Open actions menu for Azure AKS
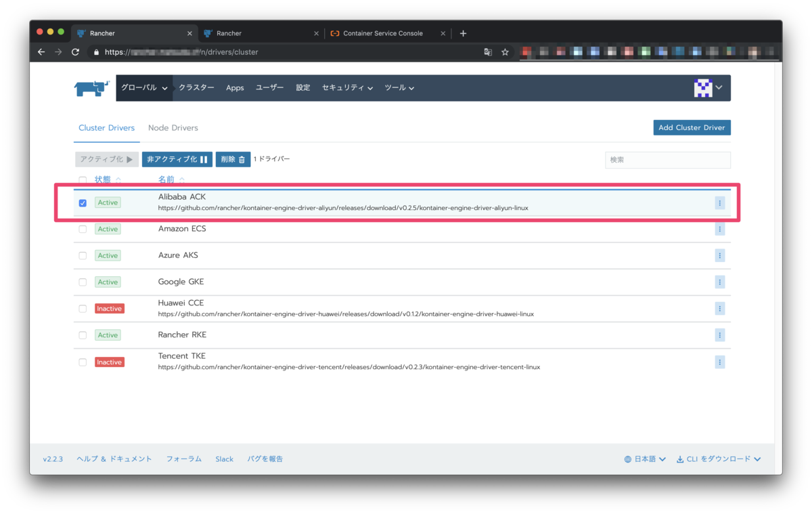The width and height of the screenshot is (812, 514). (719, 255)
